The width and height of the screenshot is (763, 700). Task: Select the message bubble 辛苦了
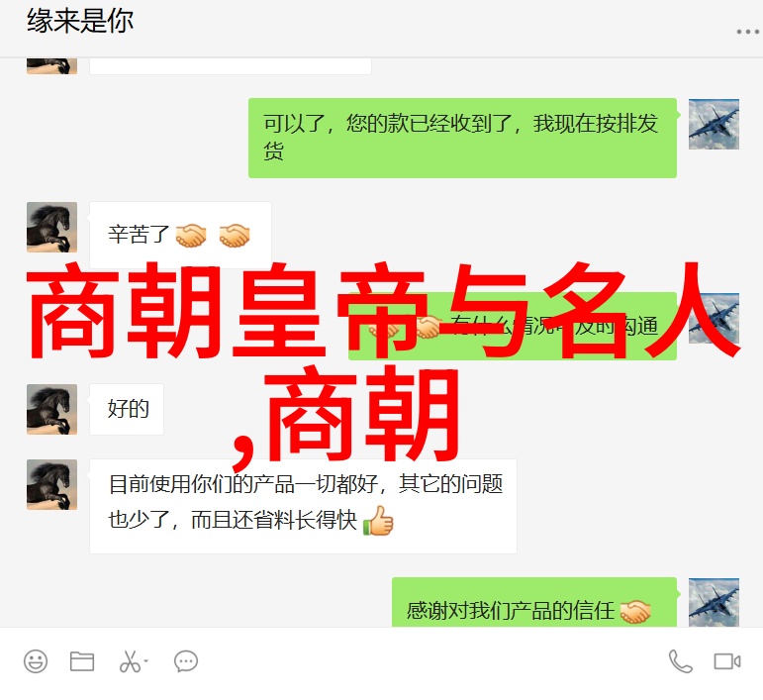[180, 235]
